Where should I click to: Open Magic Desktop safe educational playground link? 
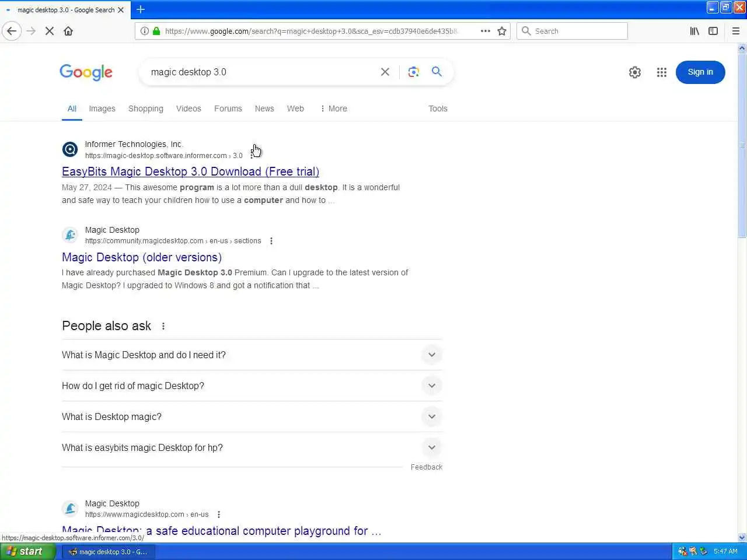point(221,531)
